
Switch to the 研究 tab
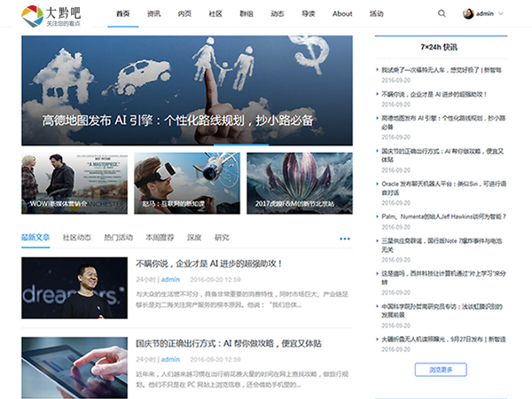pos(222,238)
